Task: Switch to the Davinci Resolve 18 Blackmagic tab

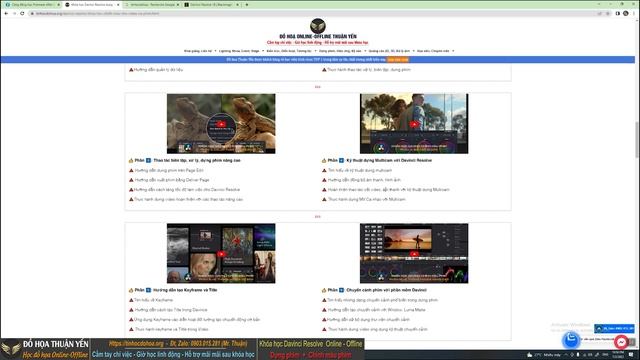Action: pos(211,4)
